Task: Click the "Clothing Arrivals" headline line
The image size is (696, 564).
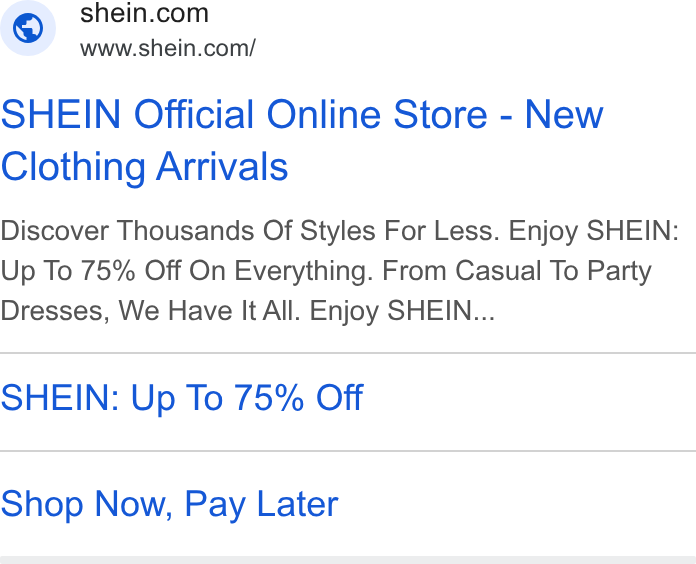Action: point(145,166)
